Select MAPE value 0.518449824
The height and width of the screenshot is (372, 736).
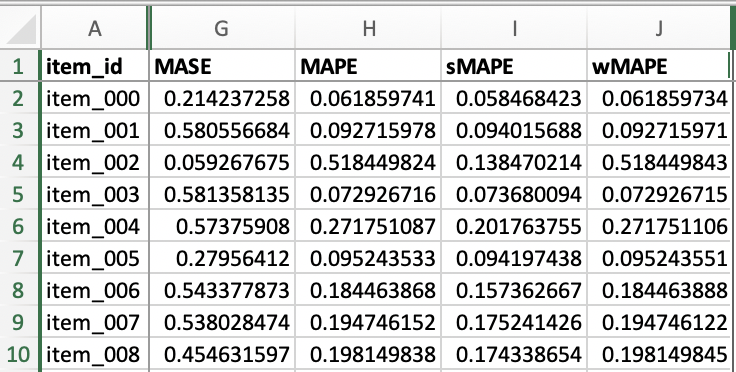[x=368, y=162]
